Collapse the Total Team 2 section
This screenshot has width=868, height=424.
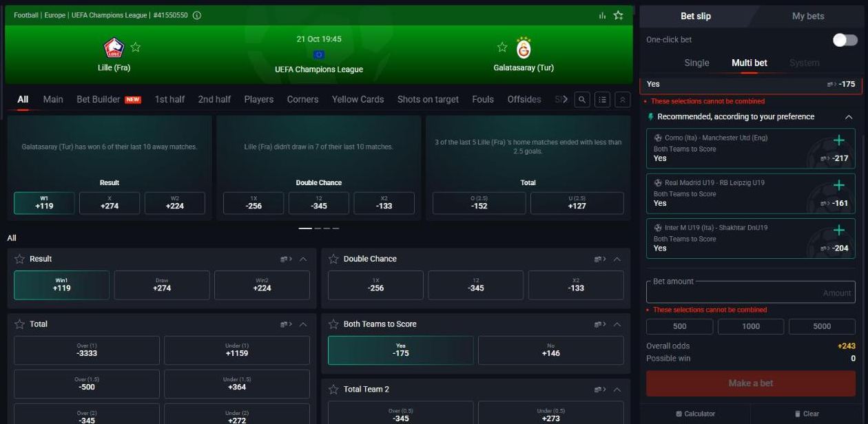pos(617,390)
